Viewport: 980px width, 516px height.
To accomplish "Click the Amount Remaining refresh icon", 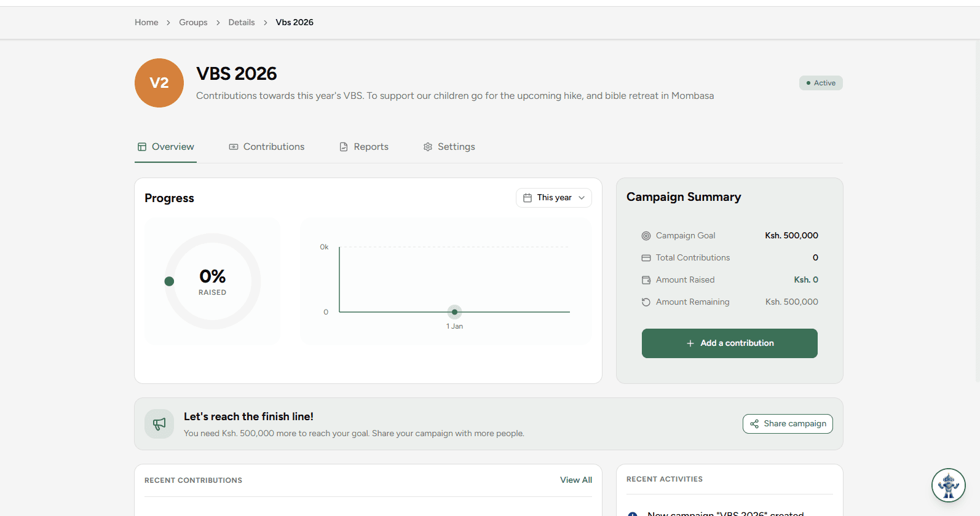I will tap(646, 302).
